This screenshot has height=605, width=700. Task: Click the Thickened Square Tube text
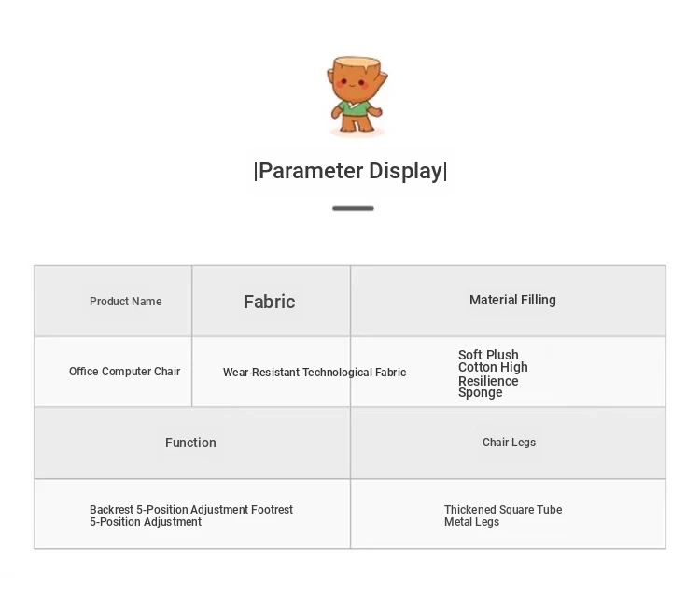tap(503, 510)
